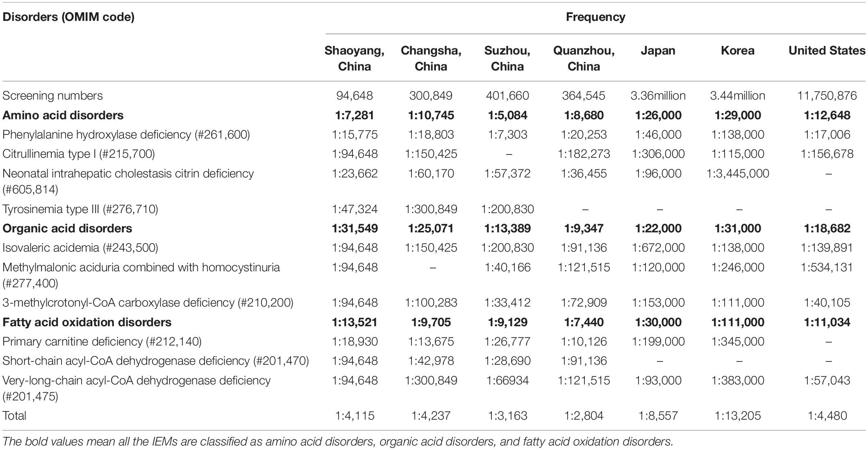Select the bold values footnote text
This screenshot has height=450, width=868.
pyautogui.click(x=338, y=442)
